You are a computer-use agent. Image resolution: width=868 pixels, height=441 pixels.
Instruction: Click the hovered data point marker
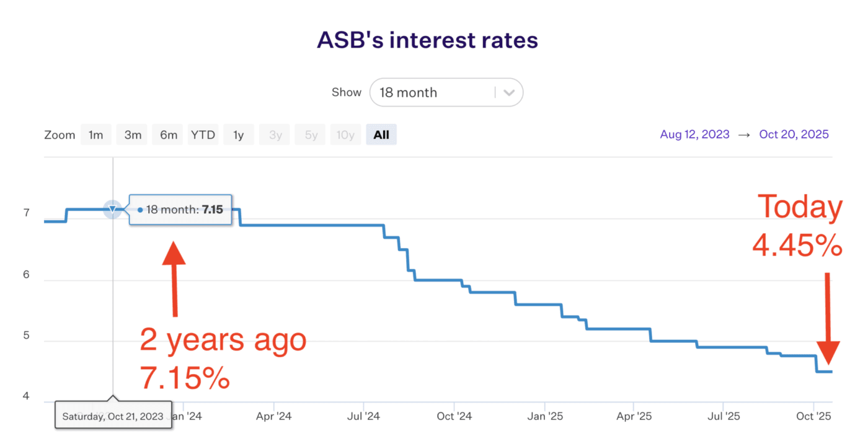pyautogui.click(x=112, y=210)
